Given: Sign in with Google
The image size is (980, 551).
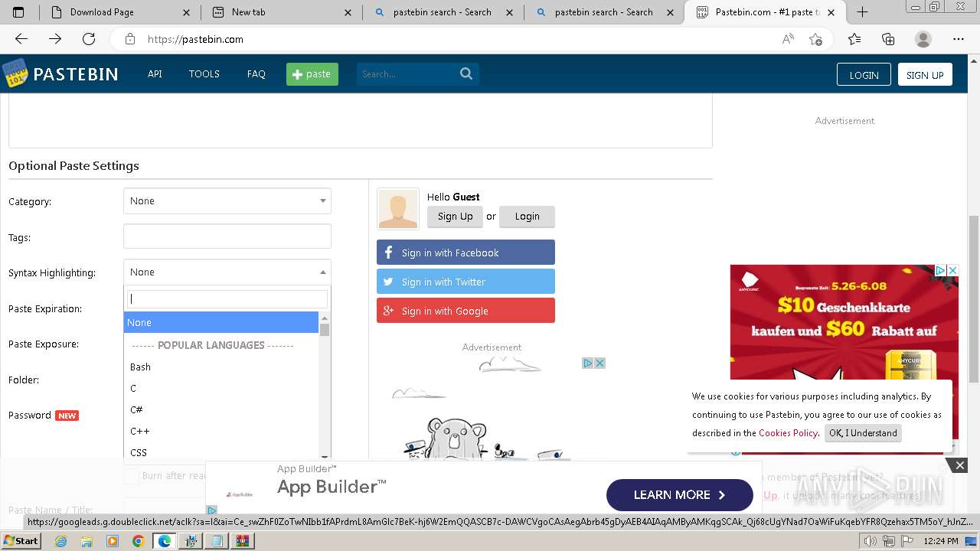Looking at the screenshot, I should pos(465,311).
